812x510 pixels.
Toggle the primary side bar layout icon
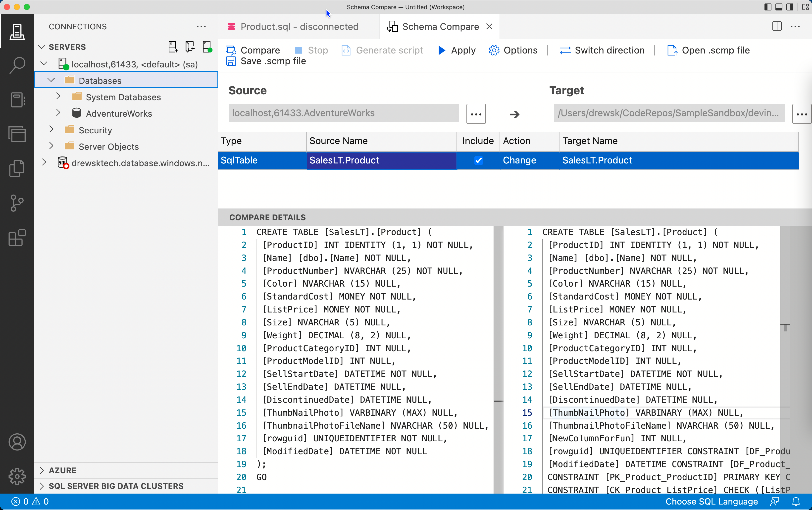[x=768, y=7]
